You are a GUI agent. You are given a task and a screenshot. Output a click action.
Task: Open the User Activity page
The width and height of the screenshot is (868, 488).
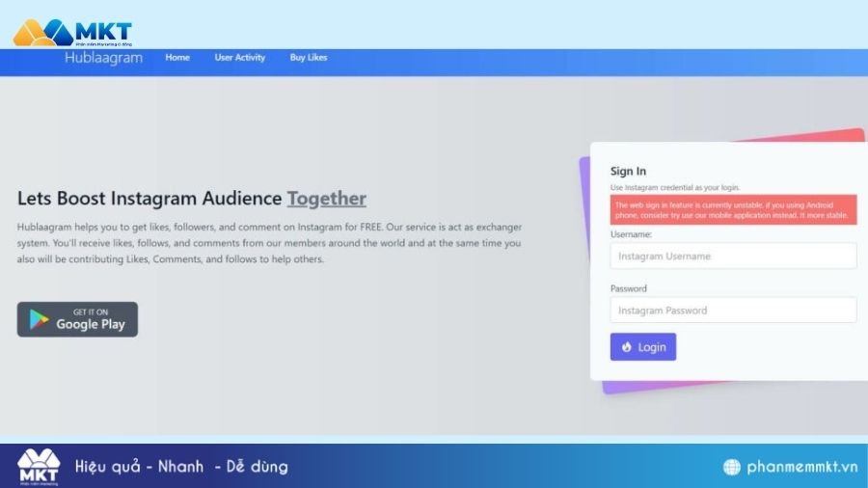[240, 58]
